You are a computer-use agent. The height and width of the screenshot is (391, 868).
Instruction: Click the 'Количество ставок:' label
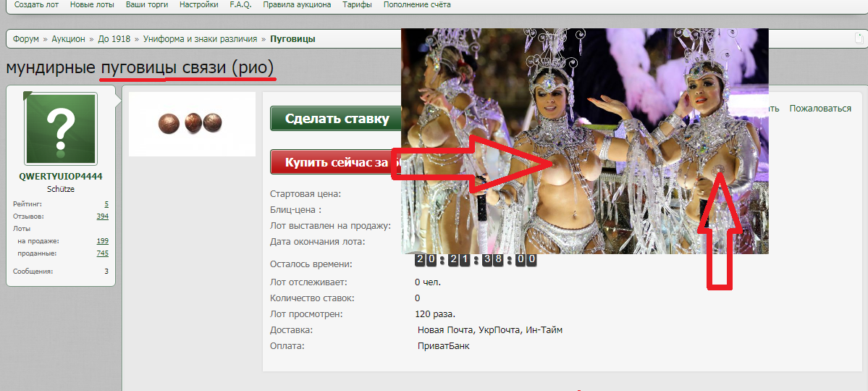point(312,298)
